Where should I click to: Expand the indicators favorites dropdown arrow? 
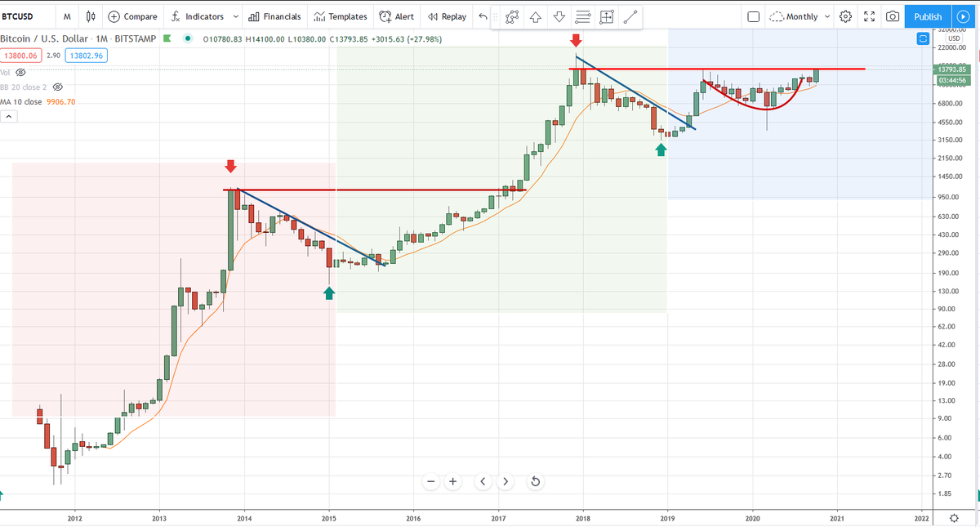235,16
